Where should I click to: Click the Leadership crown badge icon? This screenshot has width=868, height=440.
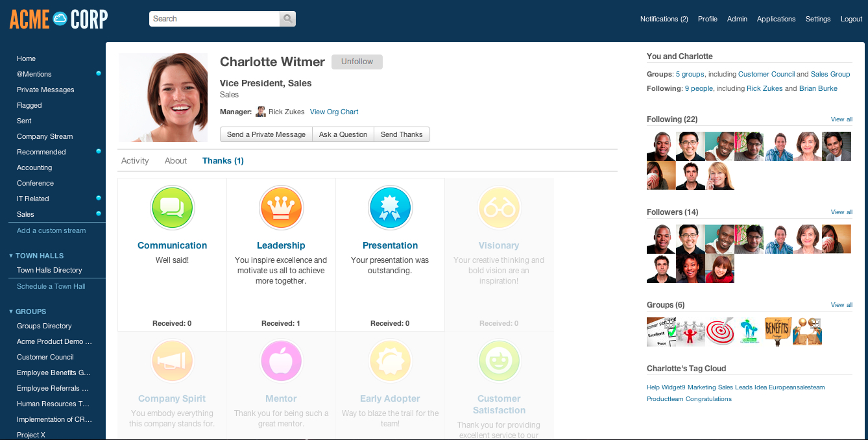281,208
